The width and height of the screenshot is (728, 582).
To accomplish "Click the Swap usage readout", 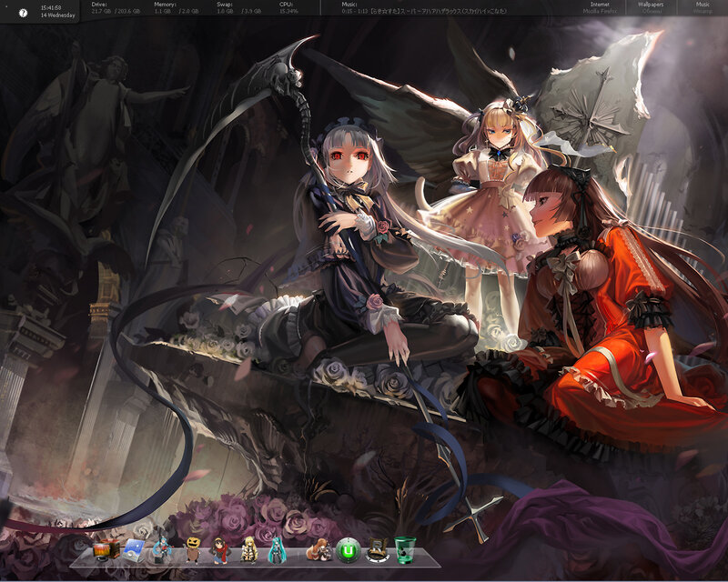I will pos(239,7).
